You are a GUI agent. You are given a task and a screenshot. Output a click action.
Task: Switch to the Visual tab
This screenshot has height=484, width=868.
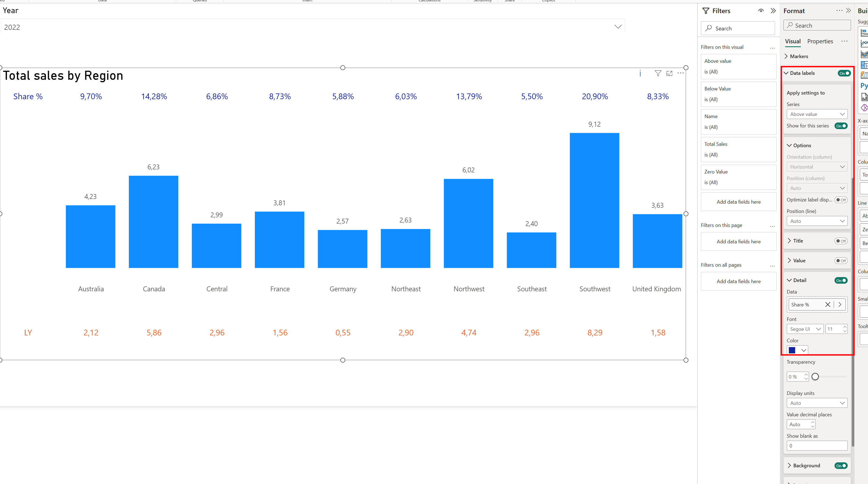793,41
